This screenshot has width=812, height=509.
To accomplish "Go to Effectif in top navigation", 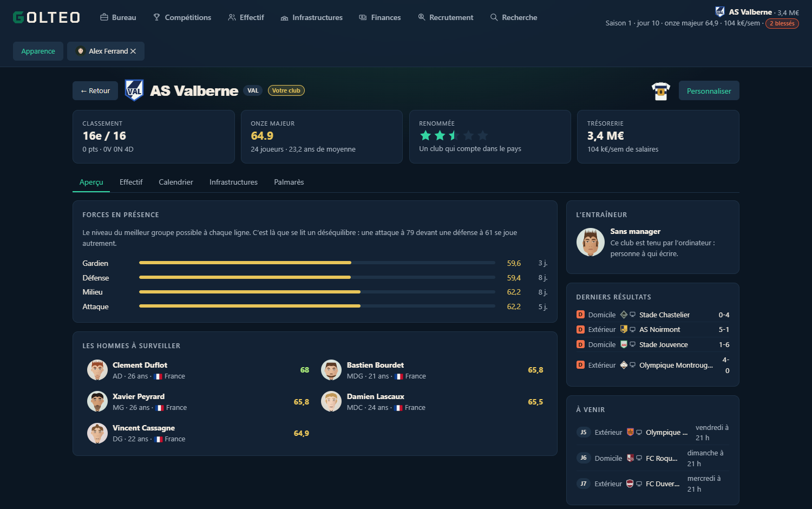I will tap(246, 17).
